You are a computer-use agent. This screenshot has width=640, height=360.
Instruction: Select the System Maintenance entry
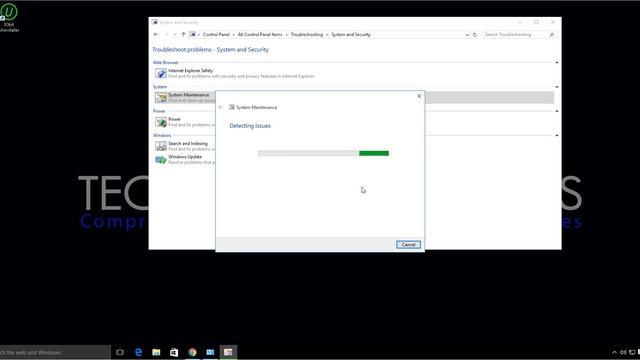[x=189, y=95]
